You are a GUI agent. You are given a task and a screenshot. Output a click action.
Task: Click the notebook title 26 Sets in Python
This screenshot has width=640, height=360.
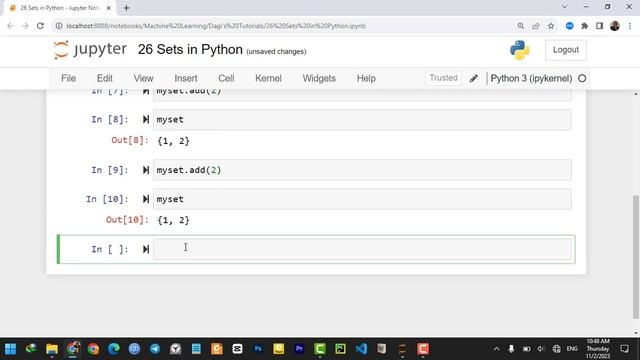point(190,49)
